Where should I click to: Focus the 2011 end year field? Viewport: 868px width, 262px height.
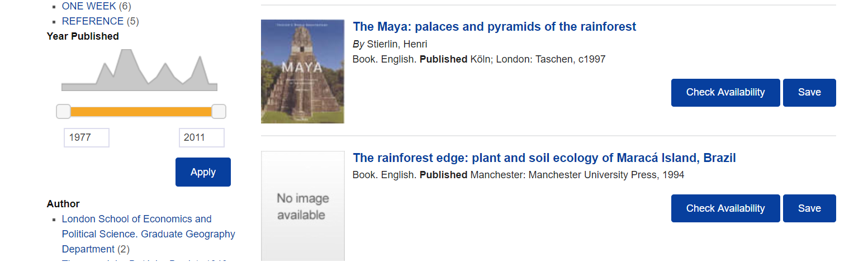[201, 137]
